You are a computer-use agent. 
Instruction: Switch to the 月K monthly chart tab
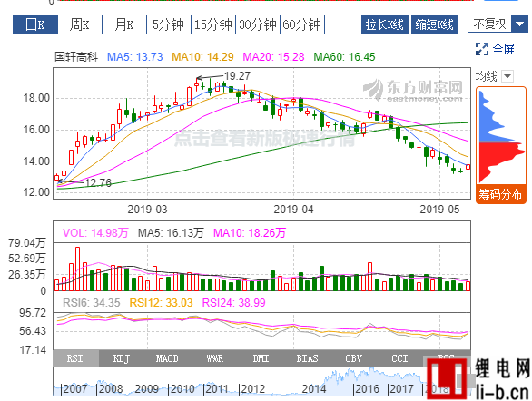pos(124,24)
